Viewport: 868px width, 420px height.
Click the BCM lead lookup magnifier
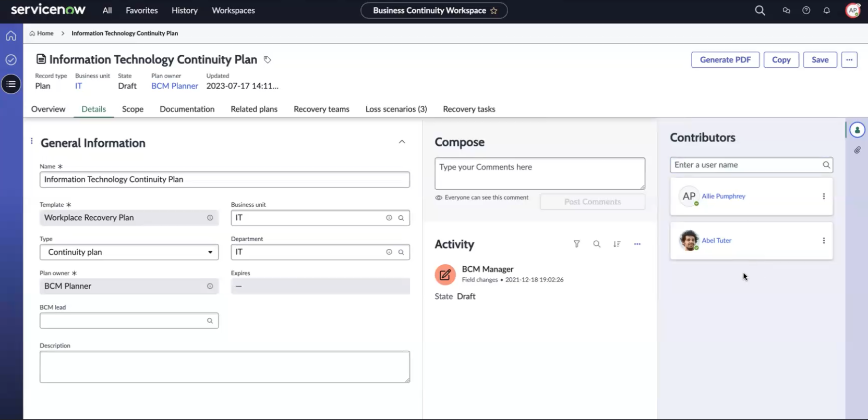[210, 320]
